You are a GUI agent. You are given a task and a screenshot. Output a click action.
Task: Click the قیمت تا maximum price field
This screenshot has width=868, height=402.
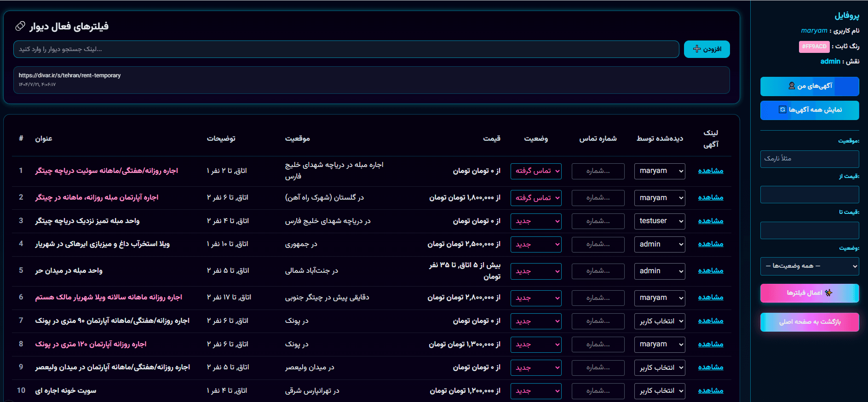(x=809, y=230)
